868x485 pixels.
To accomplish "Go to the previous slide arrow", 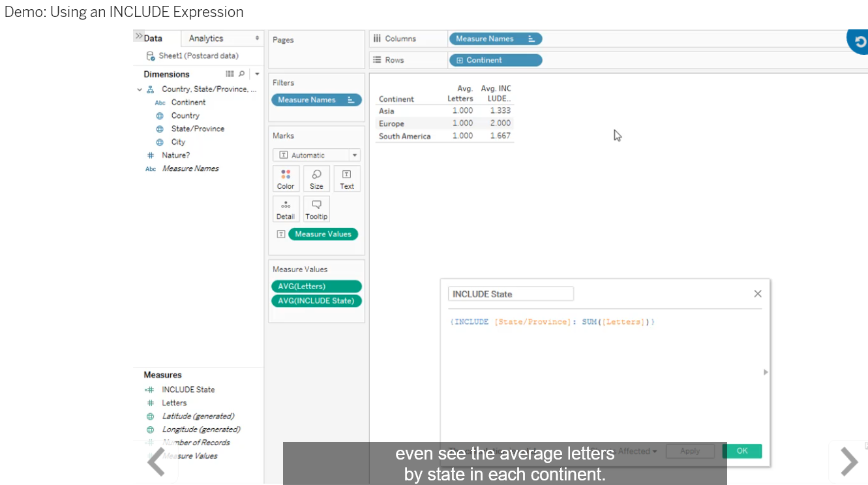I will 157,462.
